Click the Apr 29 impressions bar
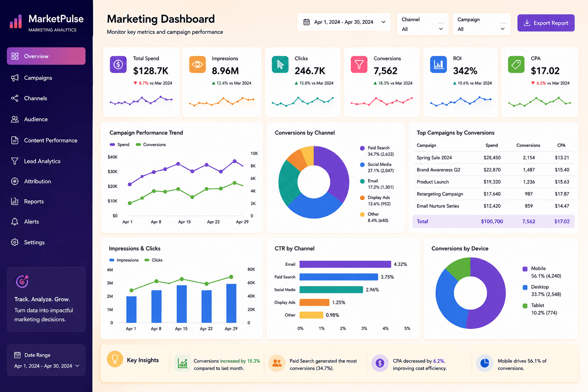Viewport: 588px width, 392px height. pos(231,303)
